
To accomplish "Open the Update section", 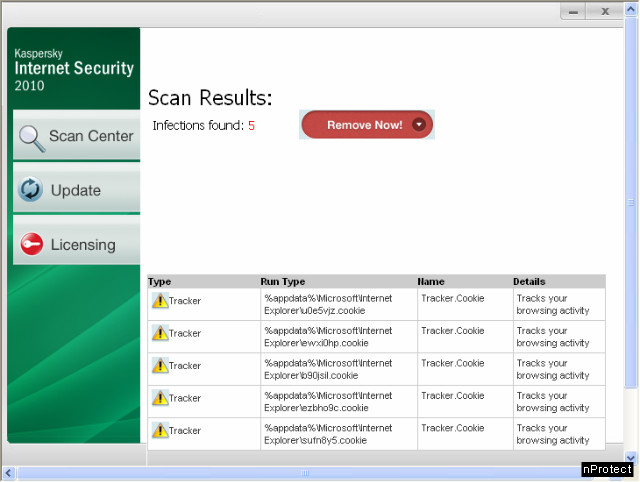I will coord(77,189).
